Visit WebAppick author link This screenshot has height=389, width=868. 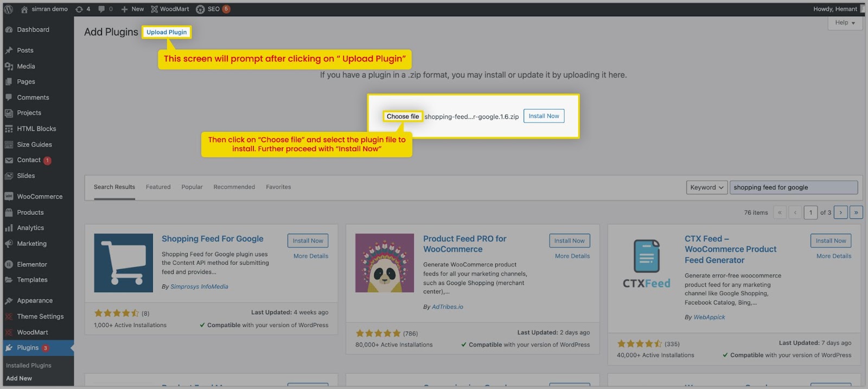click(709, 317)
